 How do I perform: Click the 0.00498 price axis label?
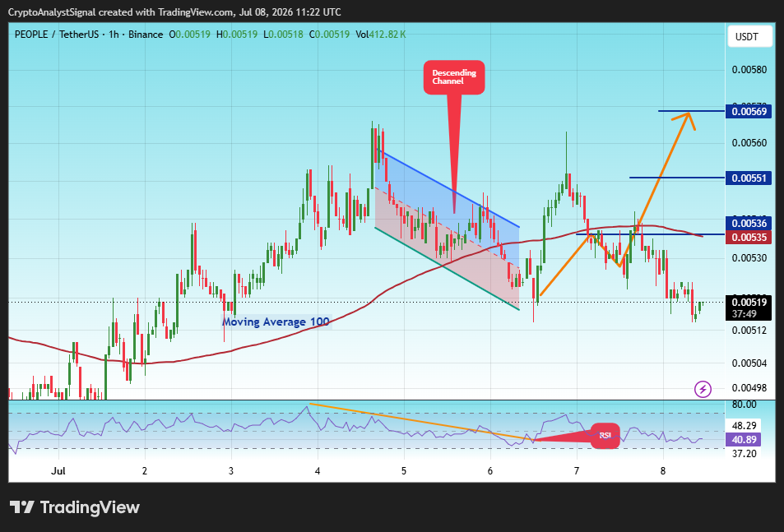749,387
